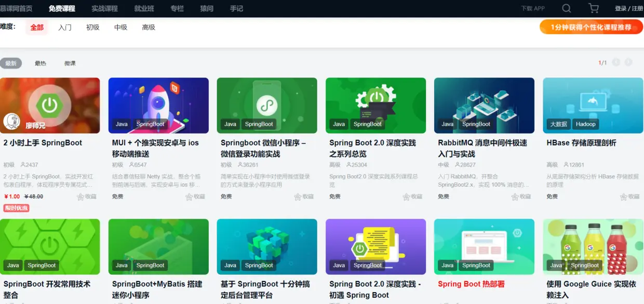Open 实战课程 in the top navigation
The height and width of the screenshot is (304, 644).
tap(104, 8)
